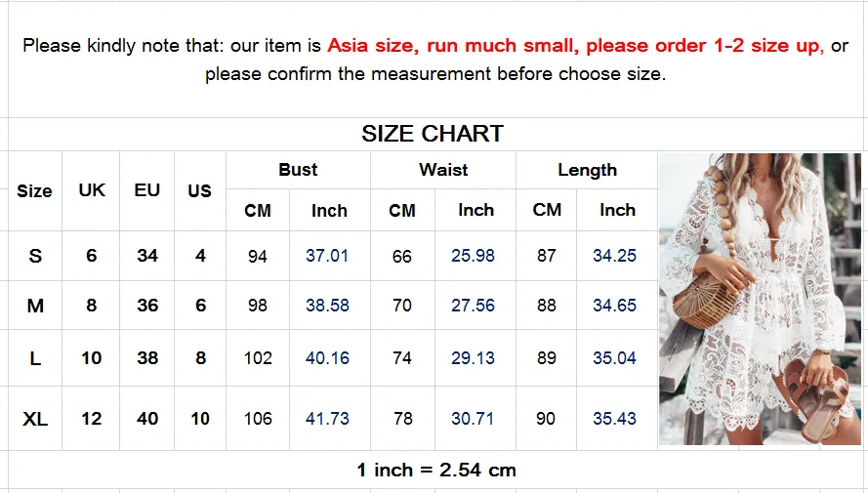868x493 pixels.
Task: Select the S size row label
Action: pos(35,256)
